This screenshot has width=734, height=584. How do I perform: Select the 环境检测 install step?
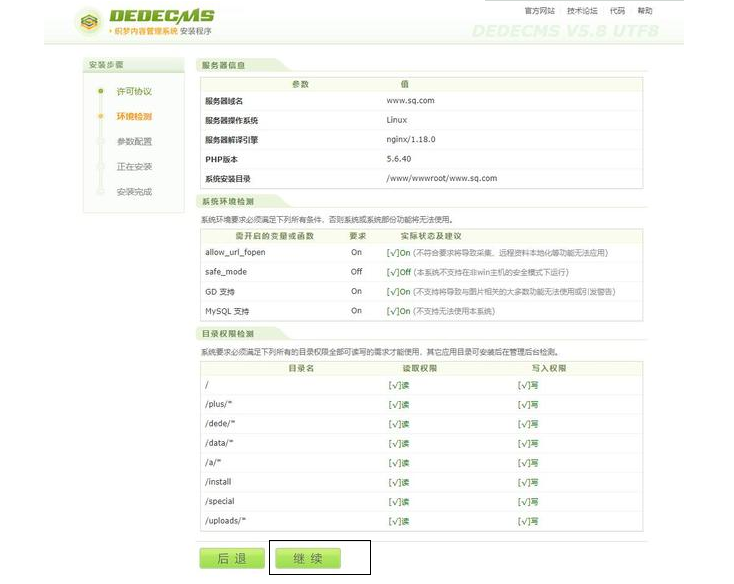point(134,117)
